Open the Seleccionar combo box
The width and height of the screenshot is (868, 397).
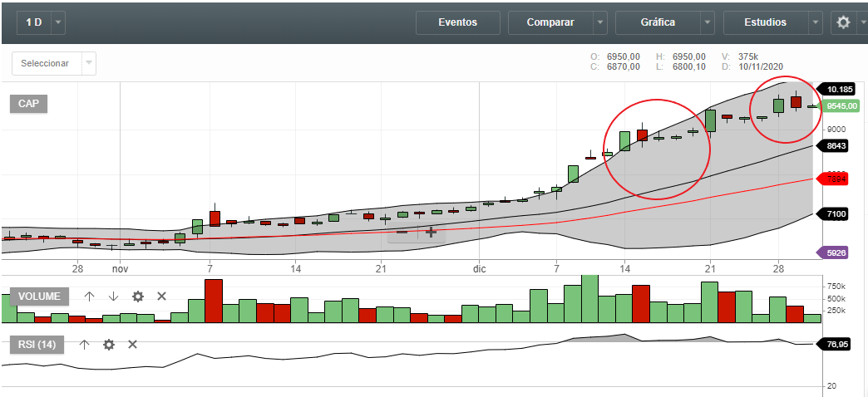pos(54,64)
